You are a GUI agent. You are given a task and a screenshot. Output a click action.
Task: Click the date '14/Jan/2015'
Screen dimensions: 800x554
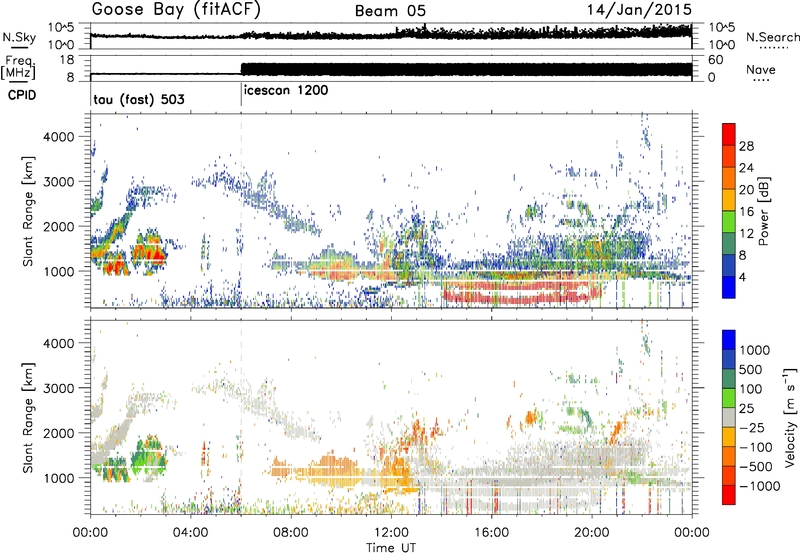point(639,9)
